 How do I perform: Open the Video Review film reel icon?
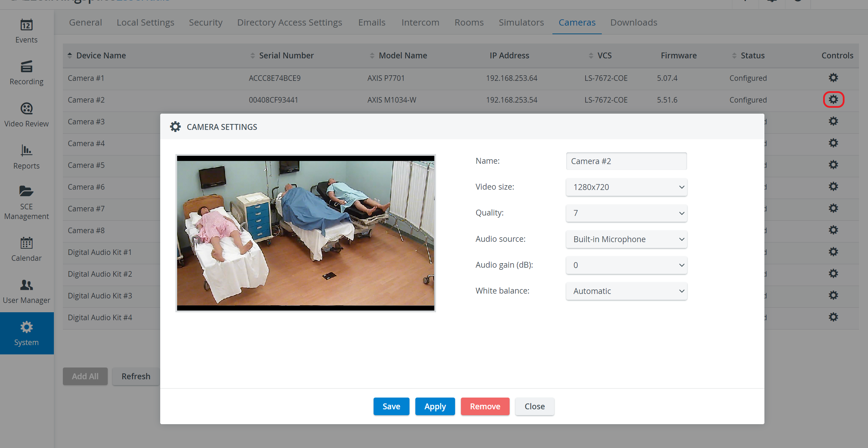[x=26, y=108]
